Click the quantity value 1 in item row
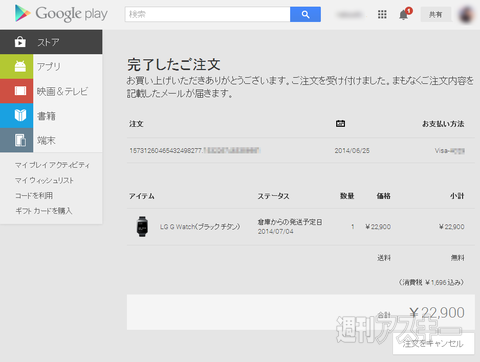480x362 pixels. click(352, 227)
